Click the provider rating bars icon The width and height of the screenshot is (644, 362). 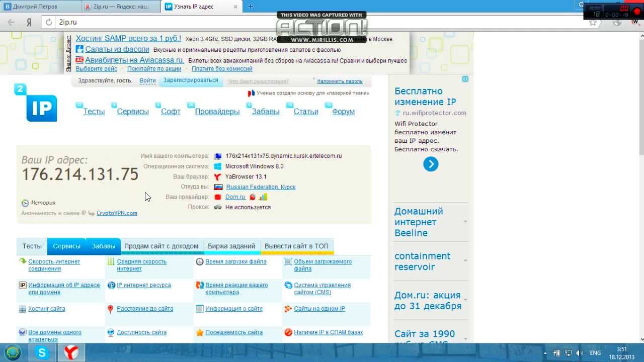click(x=263, y=197)
